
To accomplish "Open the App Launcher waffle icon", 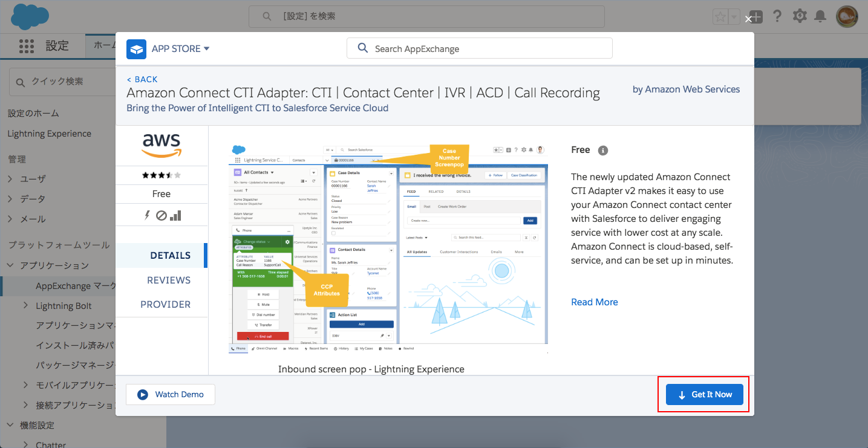I will 27,46.
